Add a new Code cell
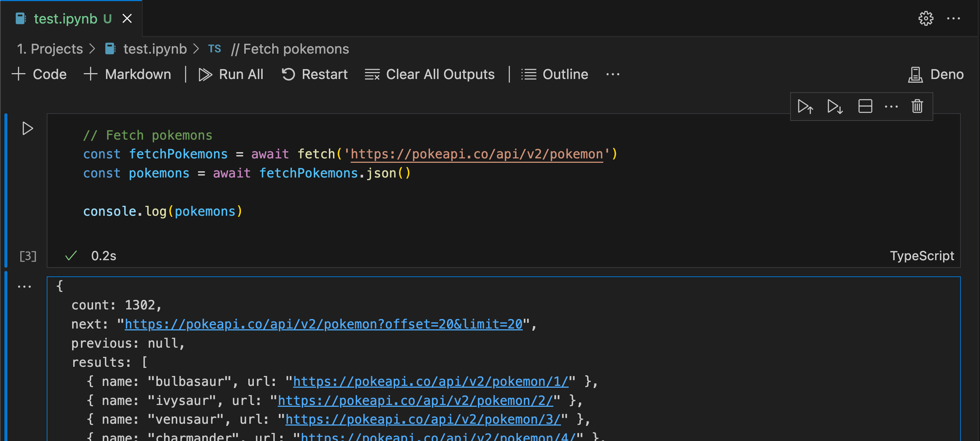The height and width of the screenshot is (441, 980). click(40, 74)
